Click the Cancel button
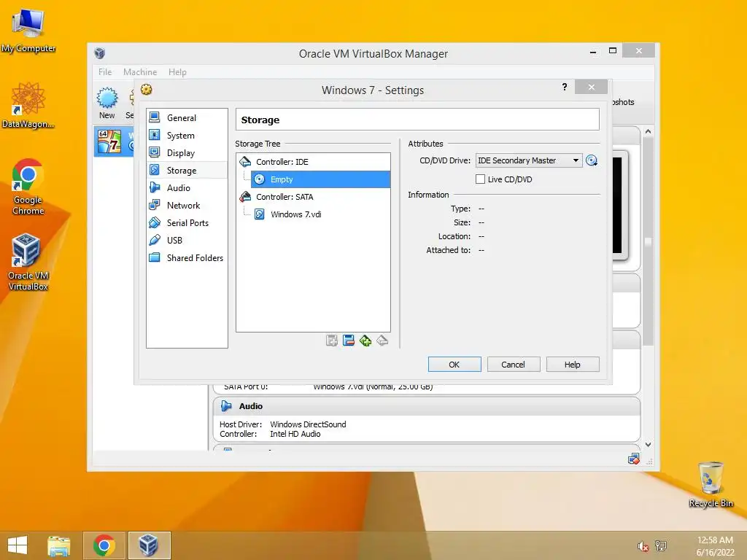The height and width of the screenshot is (560, 747). 514,365
